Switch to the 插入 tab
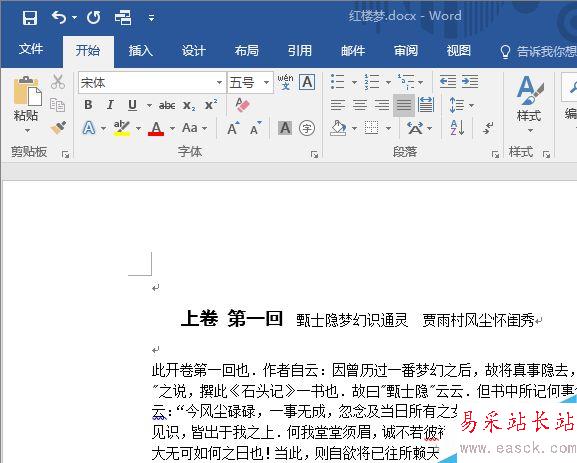The height and width of the screenshot is (463, 577). (141, 50)
